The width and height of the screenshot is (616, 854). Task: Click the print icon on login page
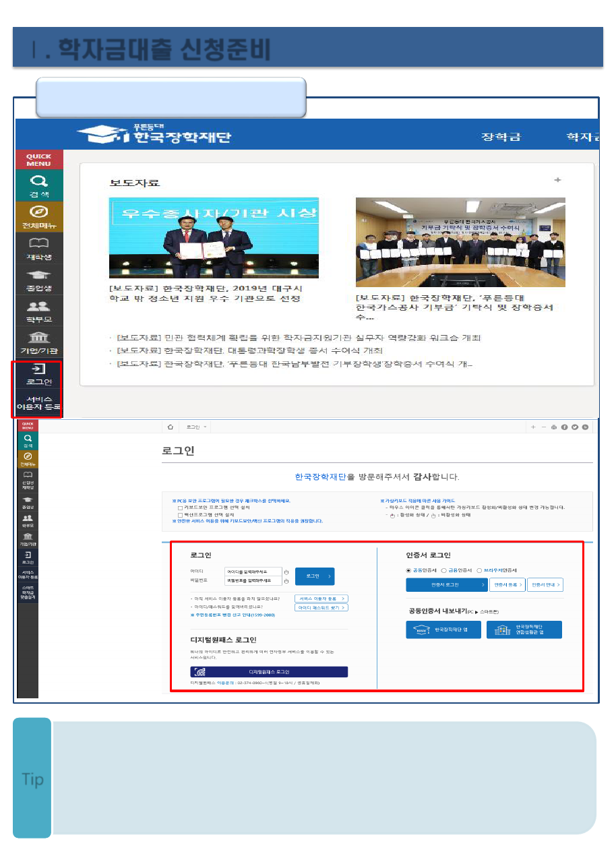[x=554, y=427]
